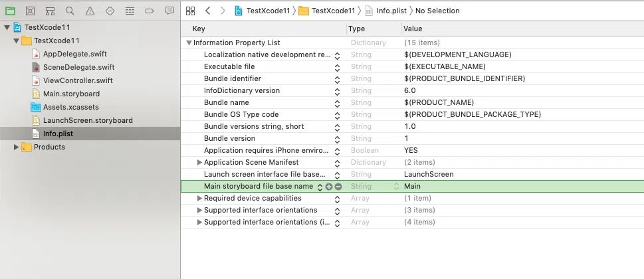The height and width of the screenshot is (279, 644).
Task: Expand Application Scene Manifest dictionary
Action: [199, 163]
